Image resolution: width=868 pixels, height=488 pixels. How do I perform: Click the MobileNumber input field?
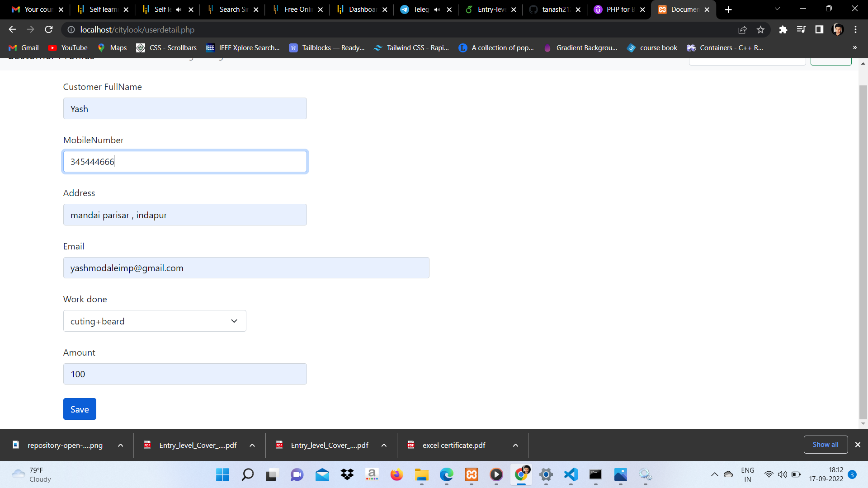185,162
